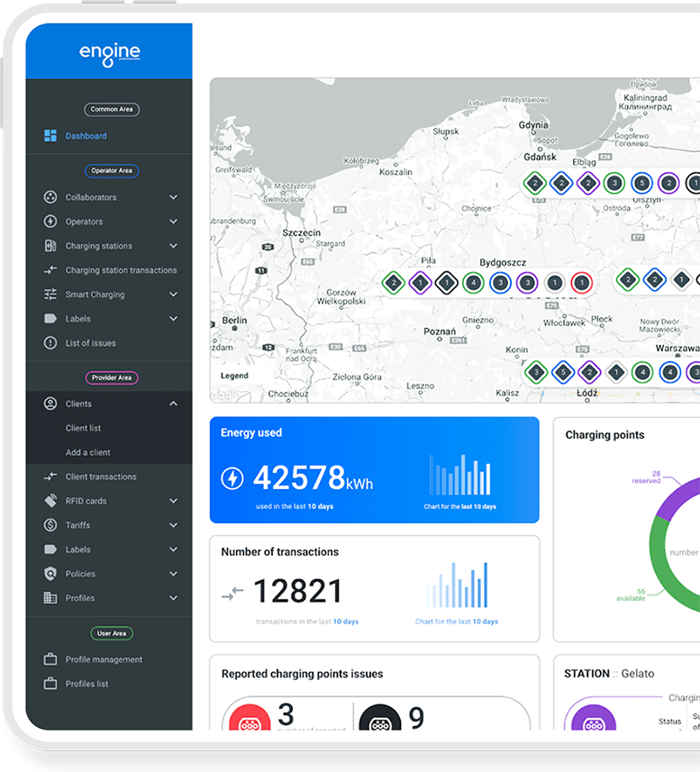The width and height of the screenshot is (700, 772).
Task: Click the Legend label on map
Action: (x=234, y=376)
